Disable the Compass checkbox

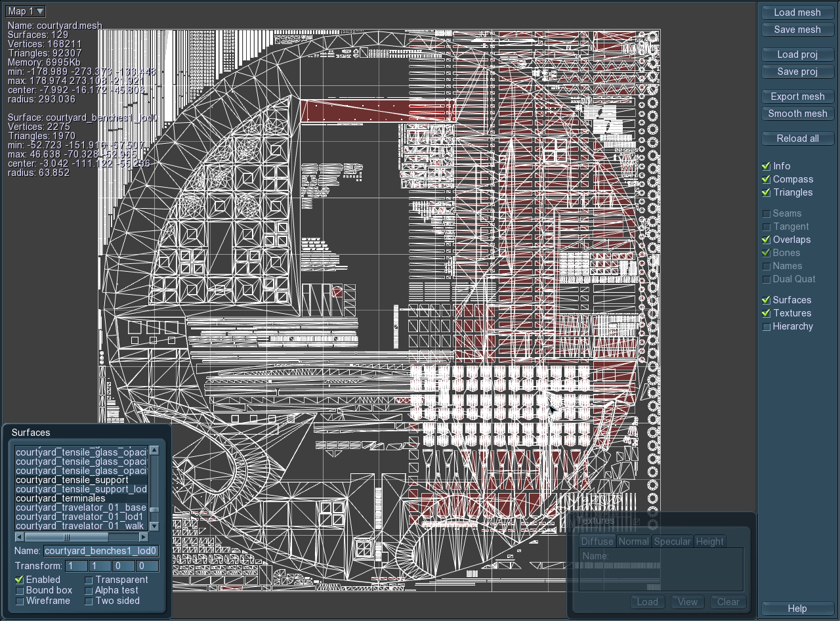(x=766, y=179)
